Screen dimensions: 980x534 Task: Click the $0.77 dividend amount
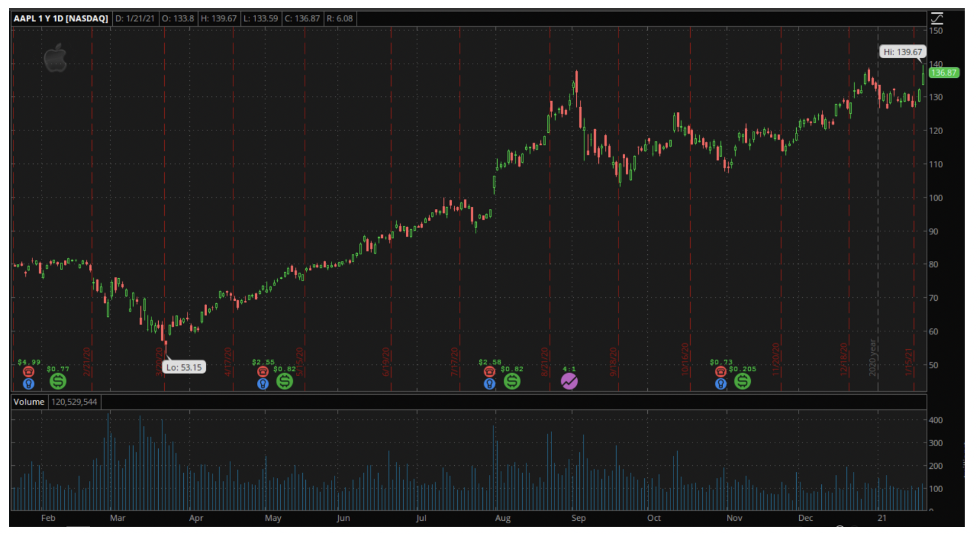pos(58,369)
